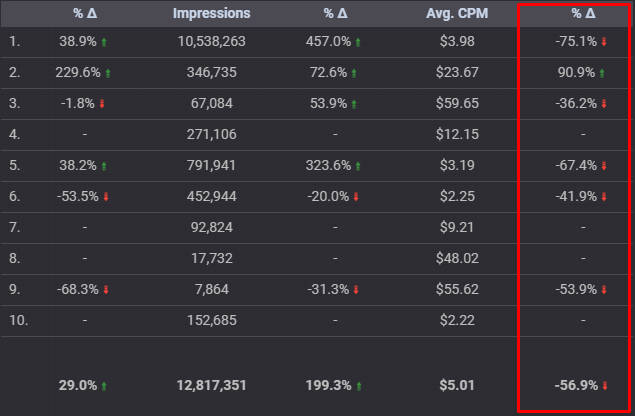Click the red arrow beside -53.5%

click(x=105, y=197)
